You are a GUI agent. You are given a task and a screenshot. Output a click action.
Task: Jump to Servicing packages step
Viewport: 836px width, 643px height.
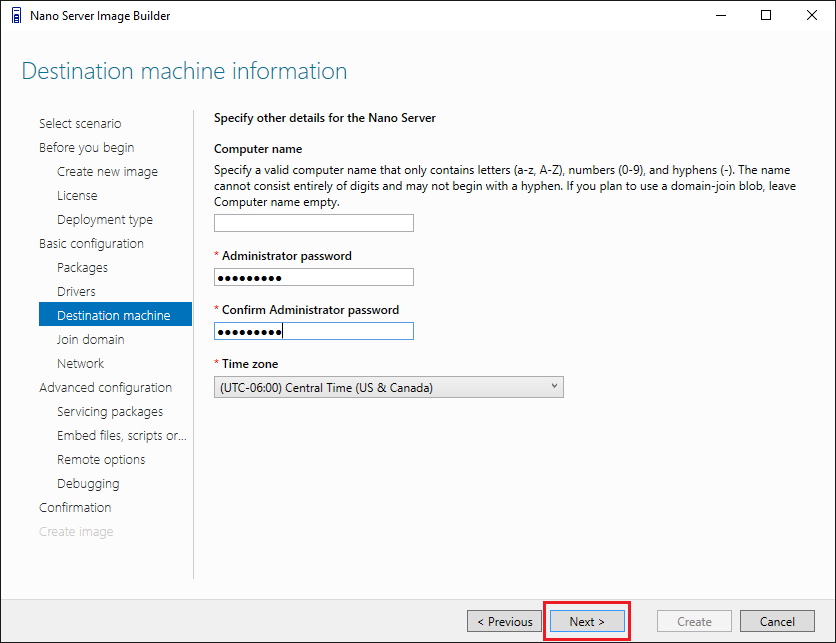(109, 411)
